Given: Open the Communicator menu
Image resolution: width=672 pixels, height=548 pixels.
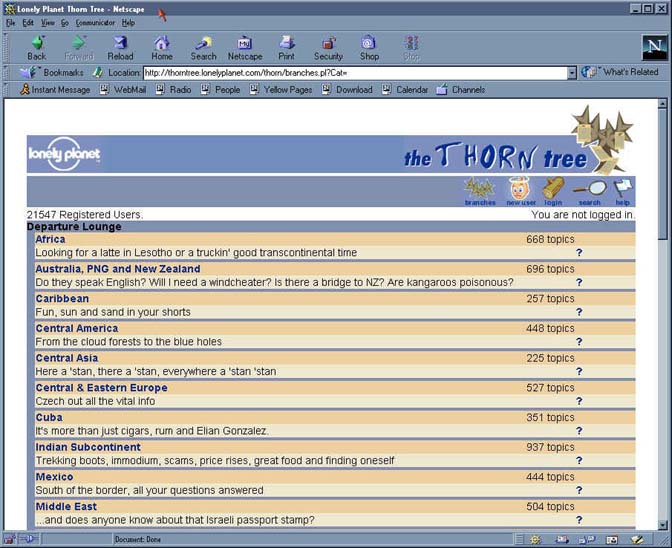Looking at the screenshot, I should click(x=95, y=23).
